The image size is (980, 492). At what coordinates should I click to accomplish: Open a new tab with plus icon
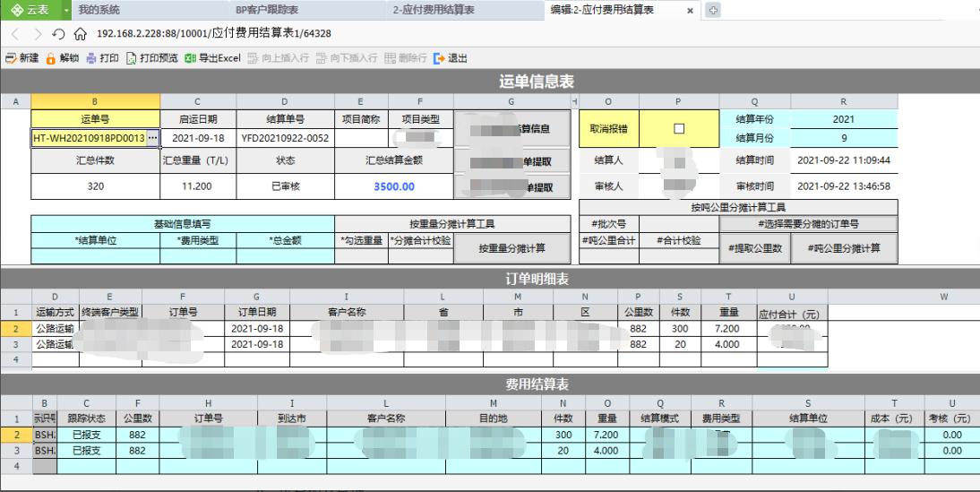[x=713, y=10]
